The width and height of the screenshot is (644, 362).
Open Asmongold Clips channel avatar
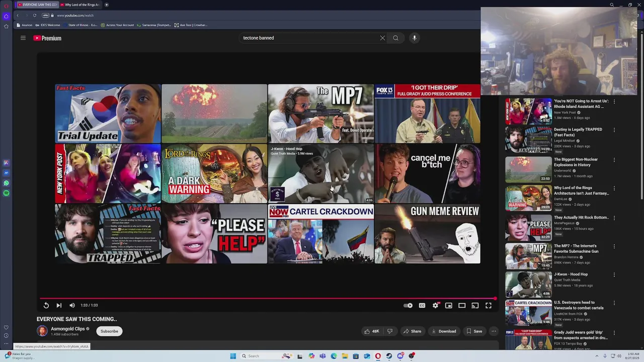coord(42,331)
